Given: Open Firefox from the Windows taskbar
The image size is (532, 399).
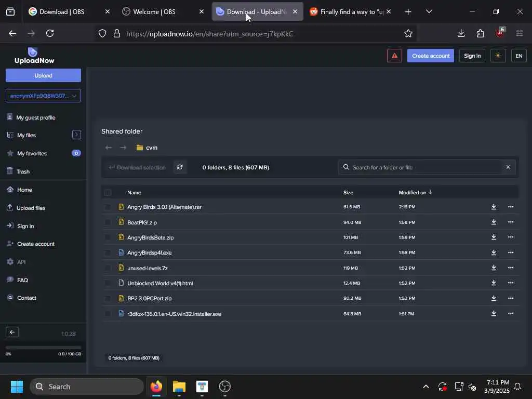Looking at the screenshot, I should [x=156, y=387].
